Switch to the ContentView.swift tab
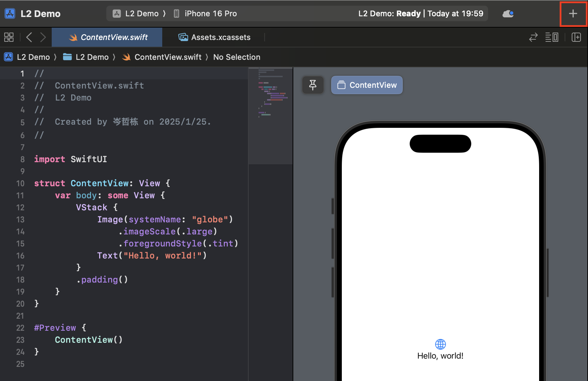The image size is (588, 381). (107, 37)
